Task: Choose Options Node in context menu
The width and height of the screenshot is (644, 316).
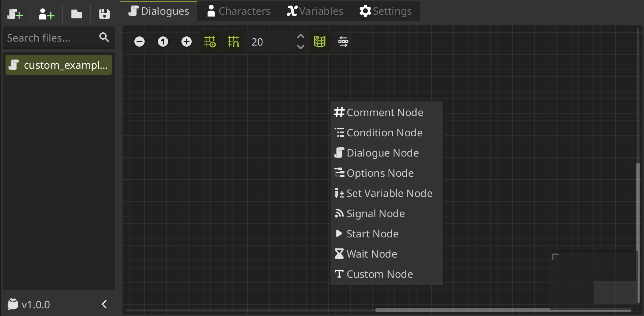Action: point(386,173)
